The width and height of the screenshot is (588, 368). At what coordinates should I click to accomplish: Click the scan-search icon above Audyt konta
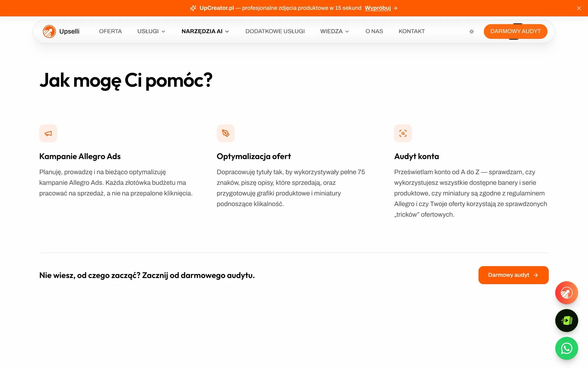[403, 133]
